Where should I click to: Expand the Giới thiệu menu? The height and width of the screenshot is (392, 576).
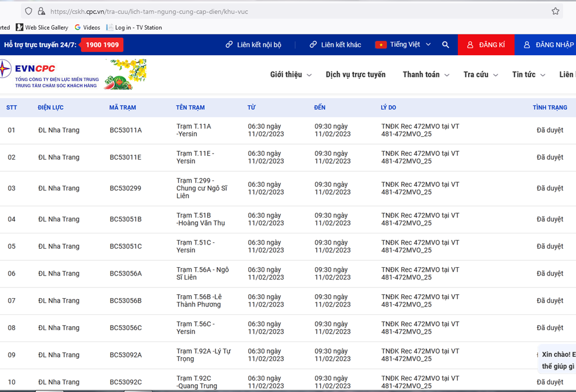click(290, 75)
